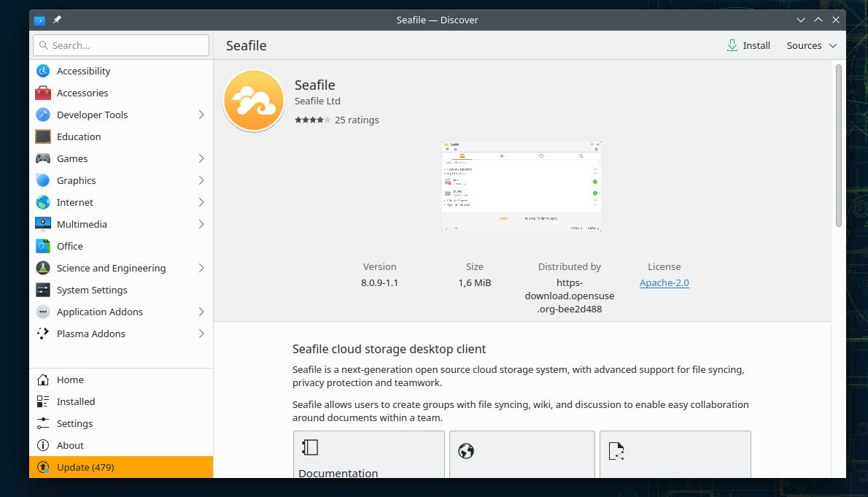
Task: Open the Documentation card
Action: pos(368,455)
